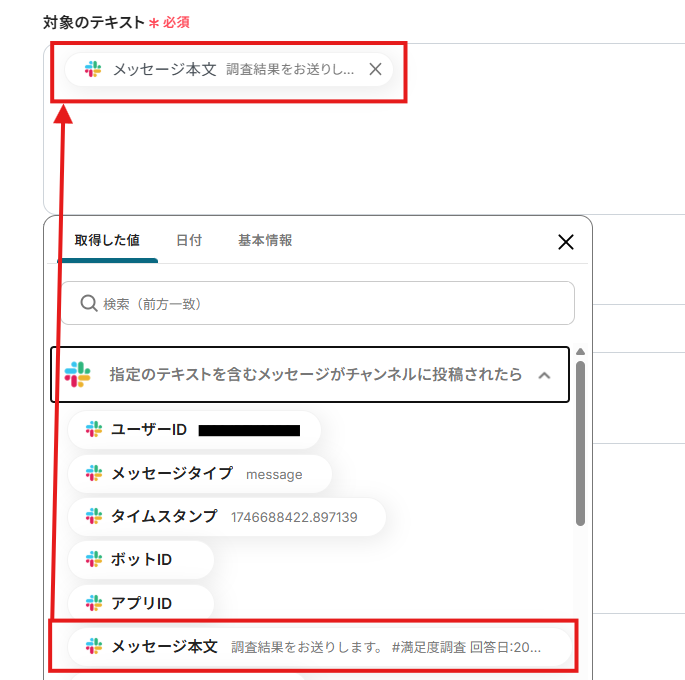This screenshot has height=680, width=685.
Task: Click the Slack icon in the trigger header
Action: [78, 374]
